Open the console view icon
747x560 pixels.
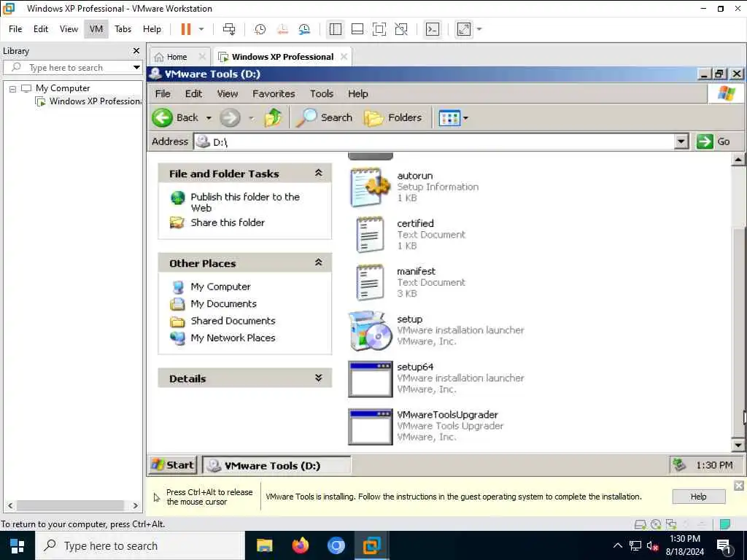click(x=433, y=29)
